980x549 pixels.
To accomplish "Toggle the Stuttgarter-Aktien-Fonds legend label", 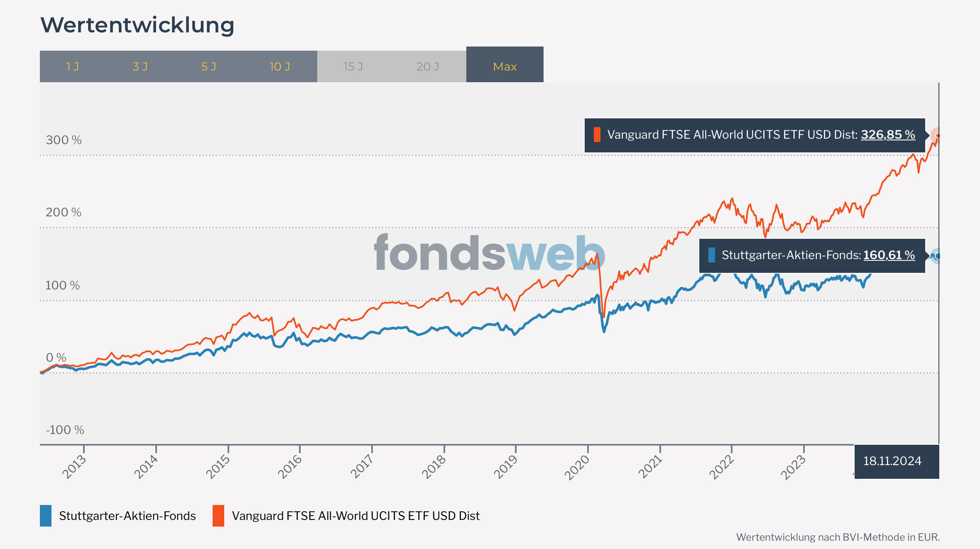I will [x=127, y=515].
